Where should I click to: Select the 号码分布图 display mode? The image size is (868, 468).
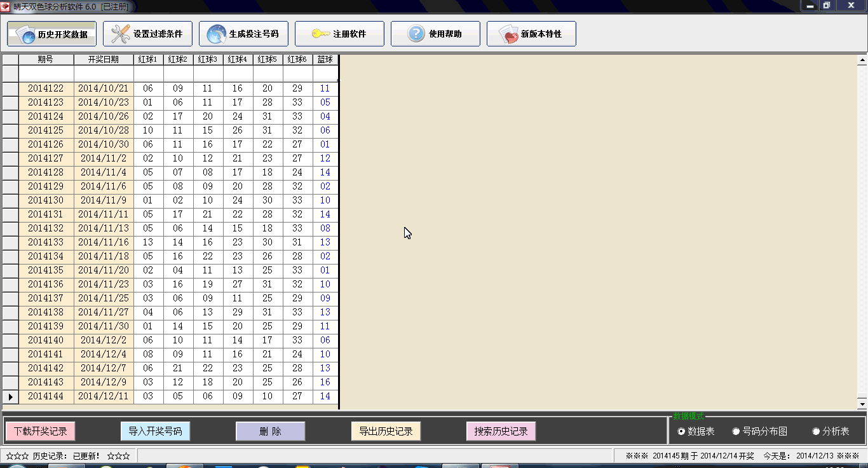pyautogui.click(x=736, y=432)
